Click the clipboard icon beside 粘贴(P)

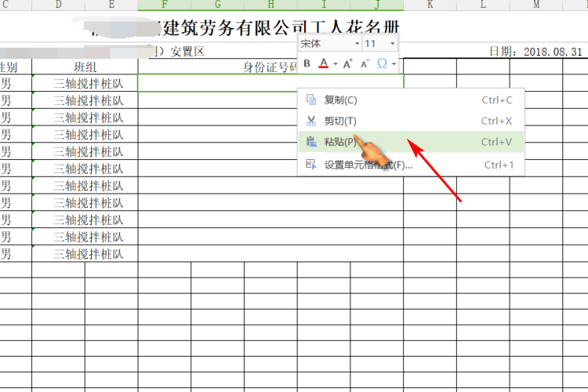(x=311, y=142)
